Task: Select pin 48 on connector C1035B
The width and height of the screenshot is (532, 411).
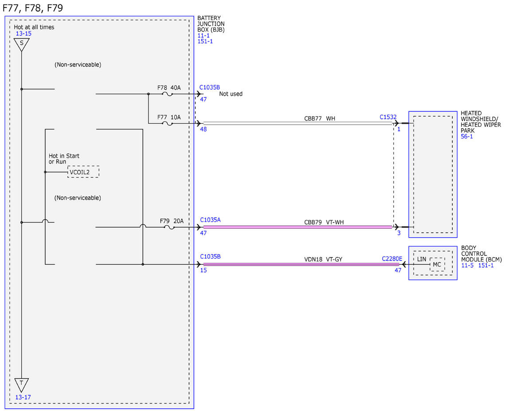Action: [203, 129]
